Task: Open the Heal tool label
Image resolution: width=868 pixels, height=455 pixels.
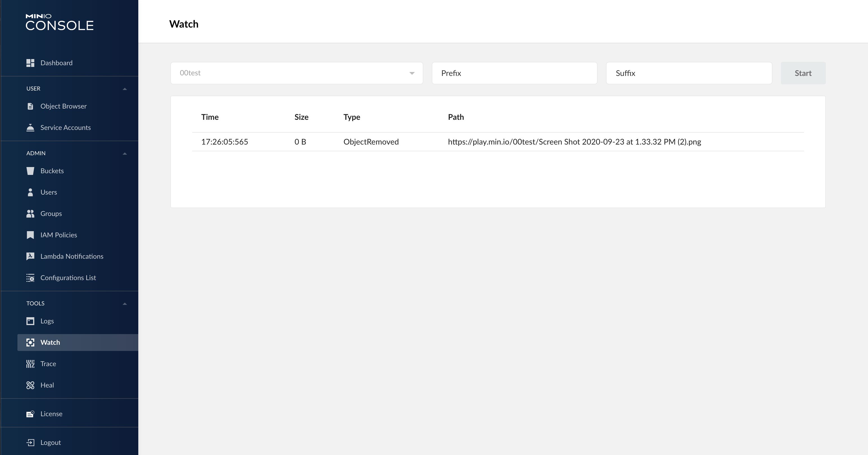Action: pyautogui.click(x=47, y=385)
